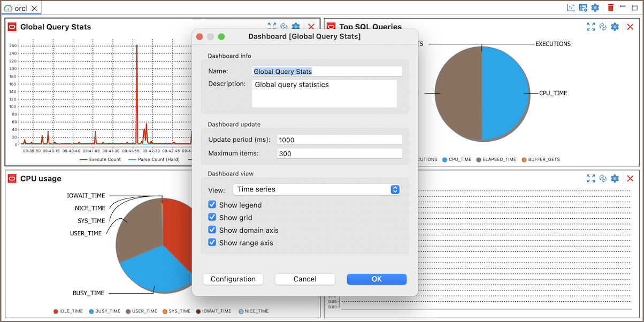Close the orcl tab
Screen dimensions: 644x322
tap(34, 9)
